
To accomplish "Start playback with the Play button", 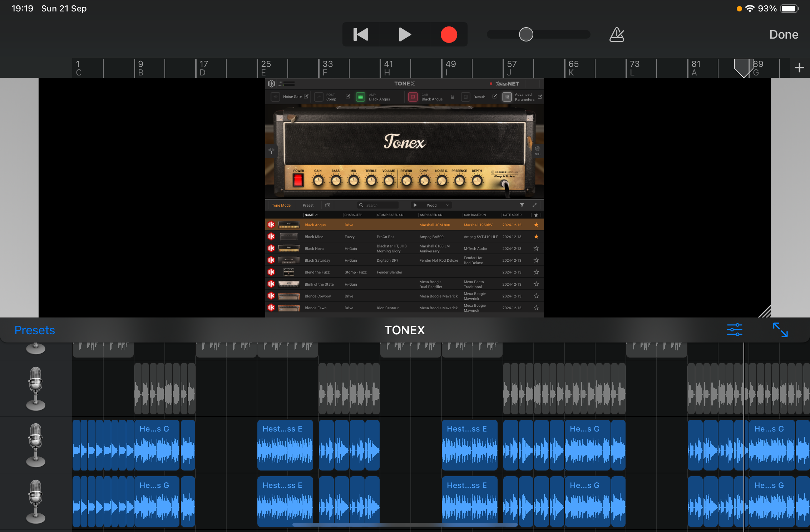I will tap(405, 35).
